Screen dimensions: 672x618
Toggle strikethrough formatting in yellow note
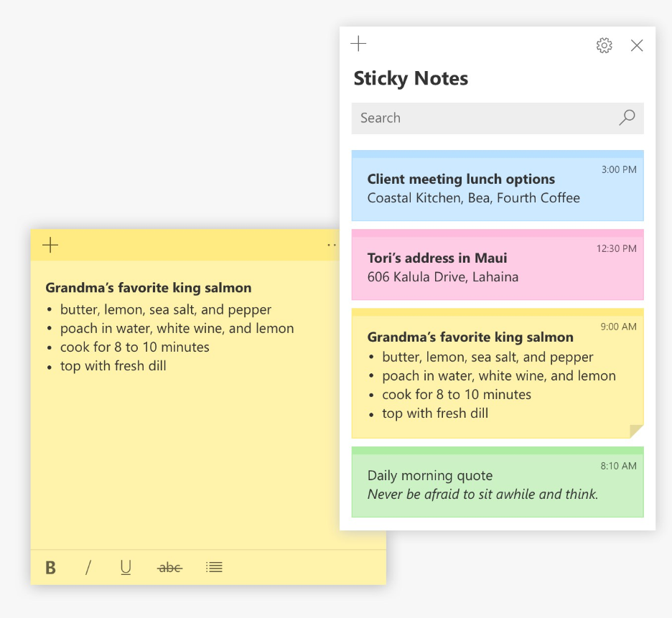point(169,568)
